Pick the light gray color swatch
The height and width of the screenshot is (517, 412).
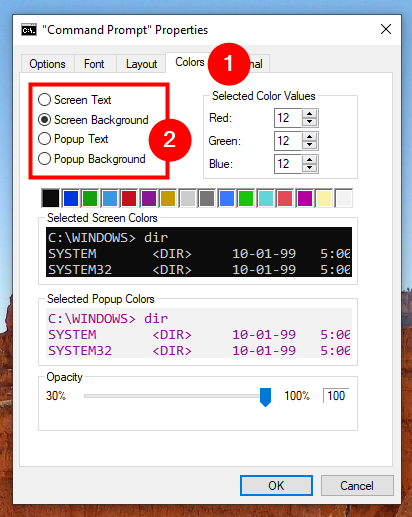pyautogui.click(x=187, y=198)
